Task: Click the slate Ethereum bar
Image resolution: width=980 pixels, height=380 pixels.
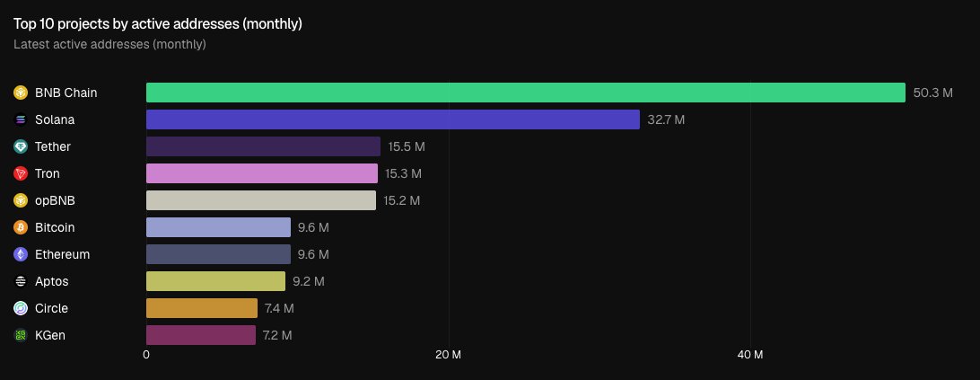Action: point(218,254)
